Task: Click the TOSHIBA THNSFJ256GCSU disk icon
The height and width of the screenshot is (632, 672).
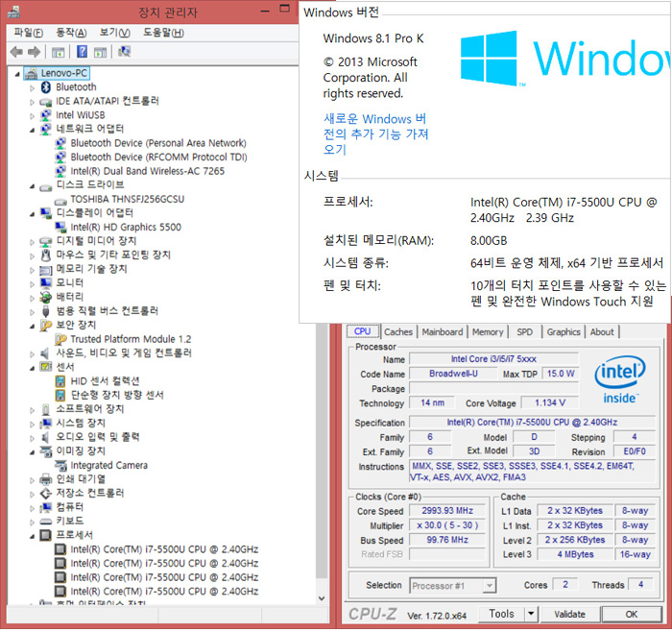Action: (x=60, y=200)
